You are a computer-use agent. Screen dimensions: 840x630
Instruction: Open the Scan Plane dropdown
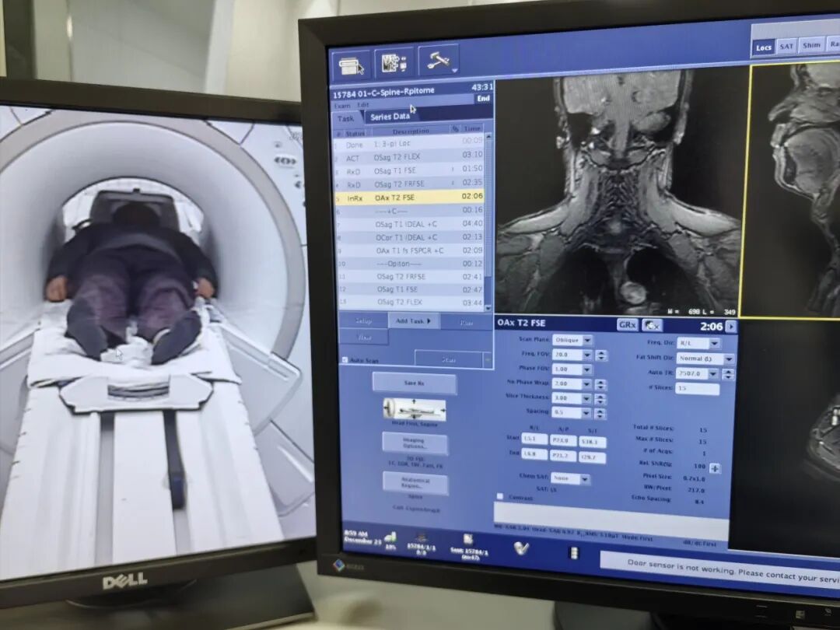tap(588, 341)
